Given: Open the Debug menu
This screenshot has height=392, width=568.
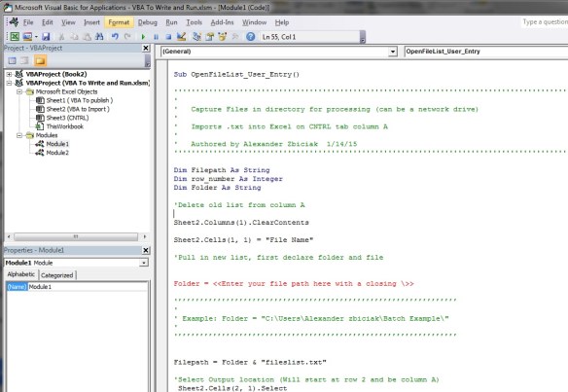Looking at the screenshot, I should (x=148, y=22).
